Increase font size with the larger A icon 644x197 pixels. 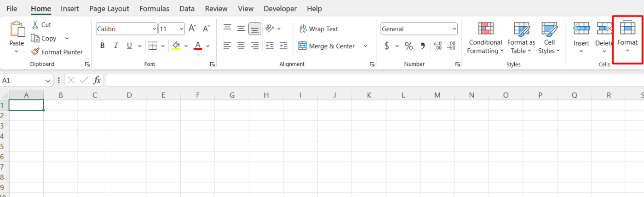[192, 29]
